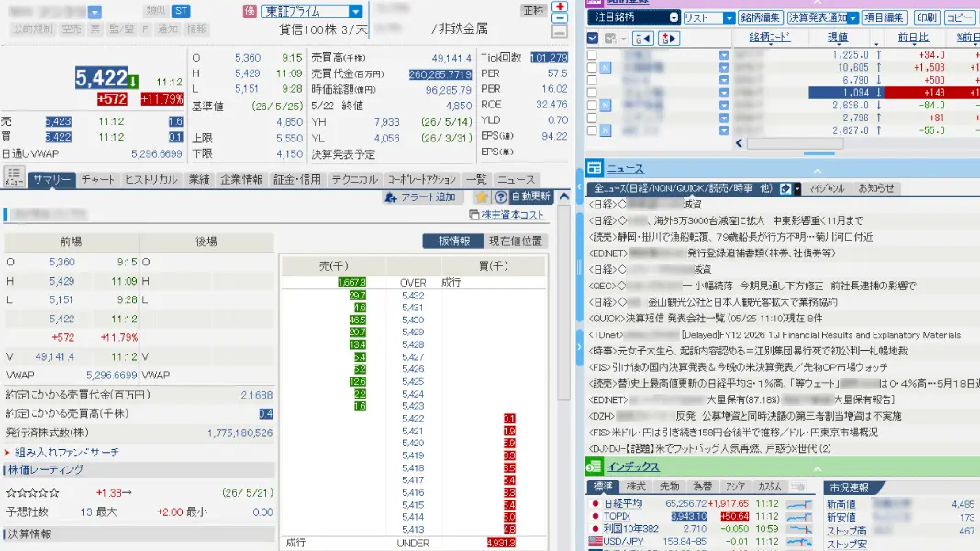
Task: Open the 日経平均 mini chart thumbnail
Action: 799,503
